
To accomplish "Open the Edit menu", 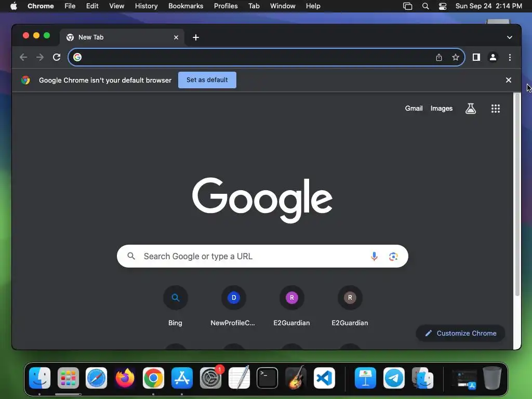I will [92, 6].
